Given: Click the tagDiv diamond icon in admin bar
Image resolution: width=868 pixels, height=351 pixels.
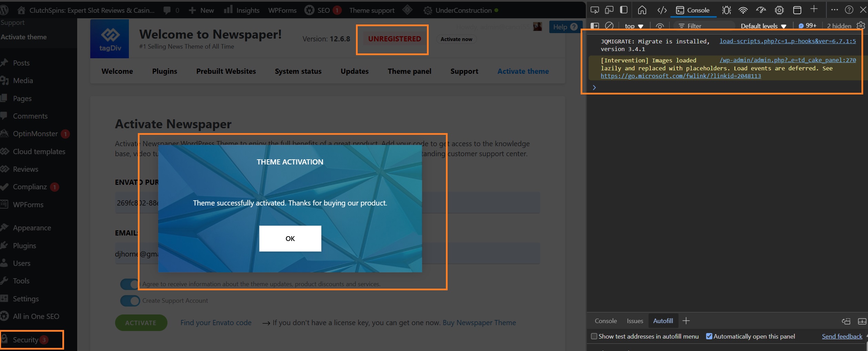Looking at the screenshot, I should (407, 10).
